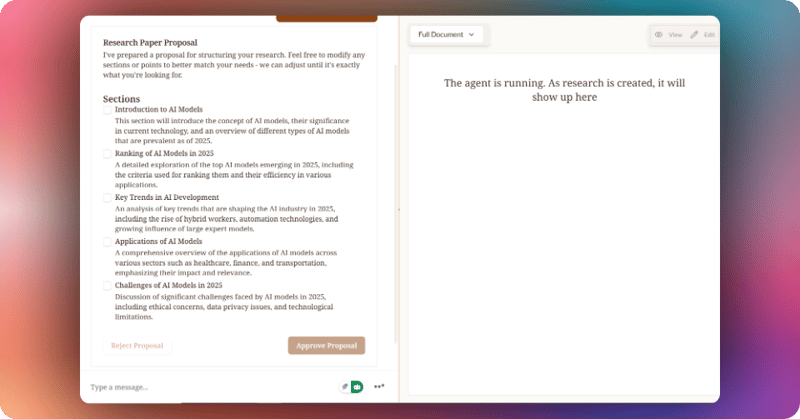Switch to the Edit tab label
Viewport: 800px width, 419px height.
(709, 35)
